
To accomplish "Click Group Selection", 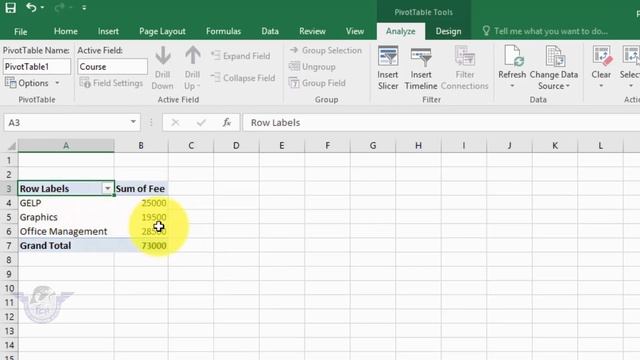I will tap(326, 50).
